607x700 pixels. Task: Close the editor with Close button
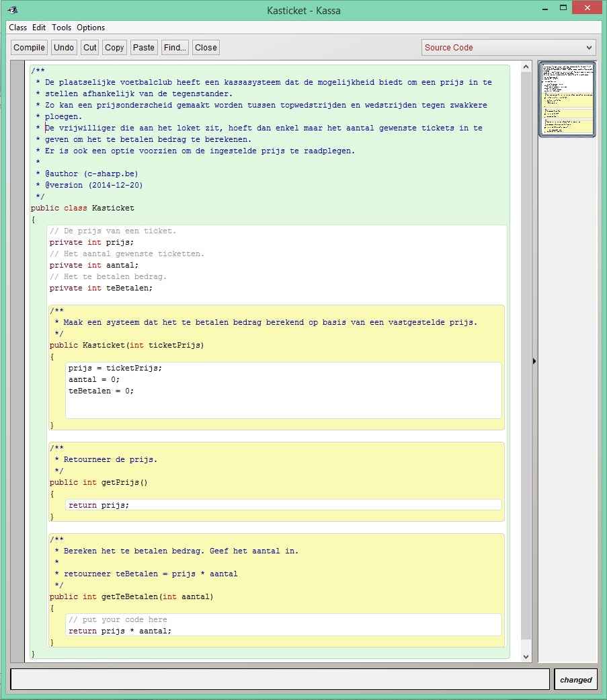[206, 47]
